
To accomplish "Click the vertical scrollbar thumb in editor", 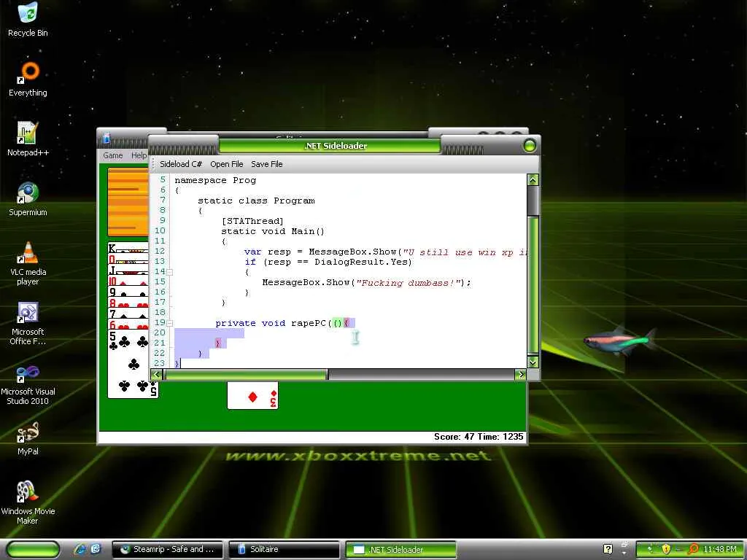I will (x=533, y=284).
